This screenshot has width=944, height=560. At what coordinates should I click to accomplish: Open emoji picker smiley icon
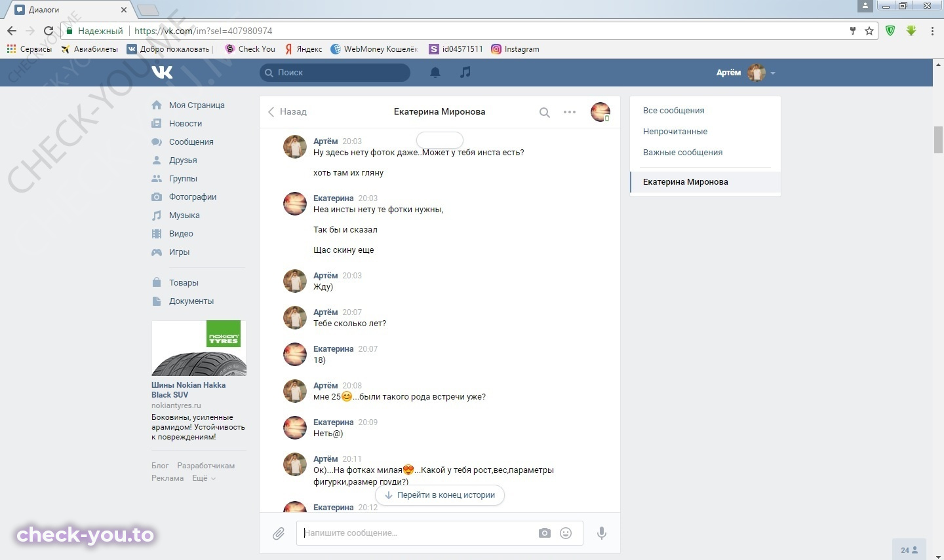tap(566, 533)
